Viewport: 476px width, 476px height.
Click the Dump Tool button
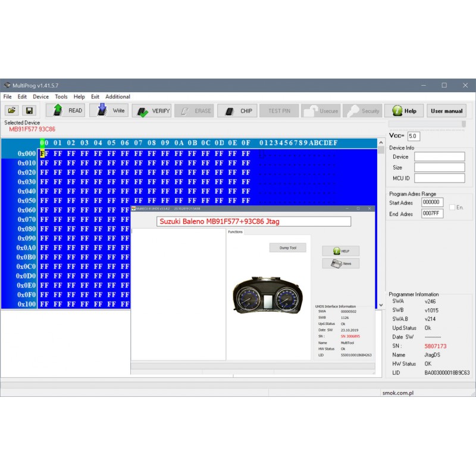coord(287,248)
